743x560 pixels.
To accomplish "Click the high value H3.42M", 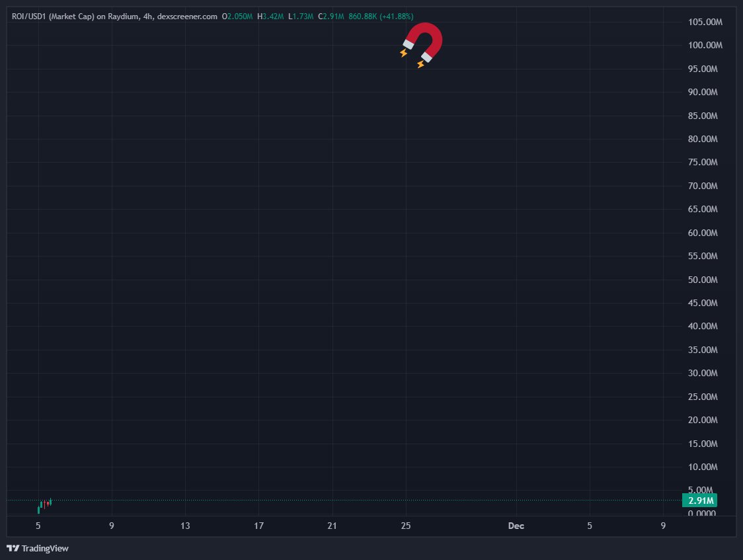I will (x=270, y=17).
